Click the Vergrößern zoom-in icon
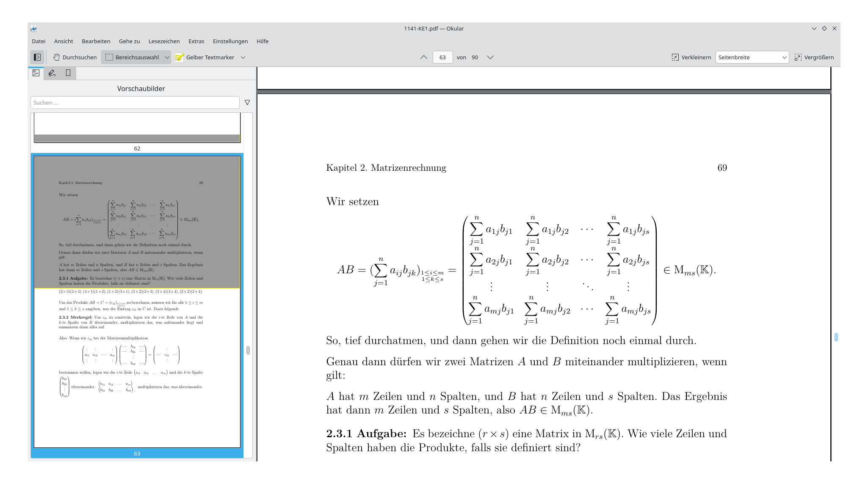The width and height of the screenshot is (868, 494). [799, 57]
